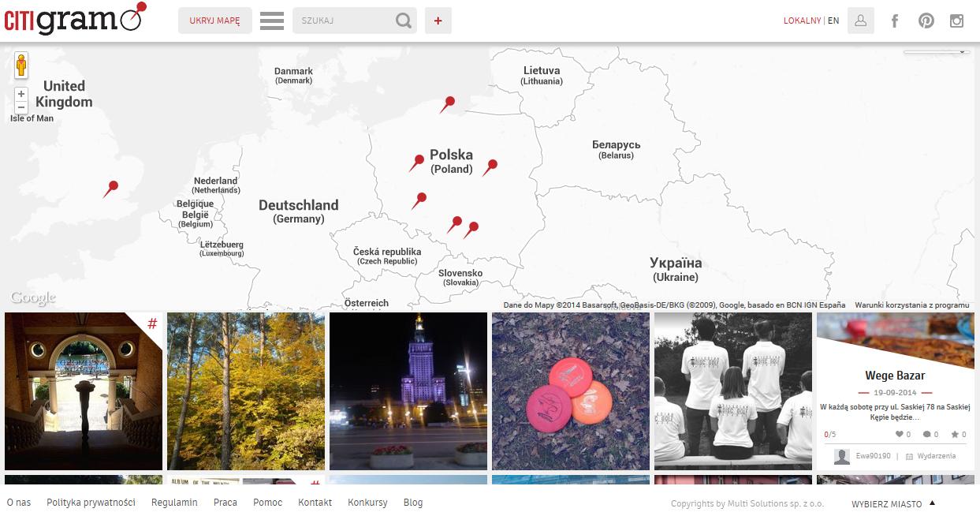Click the pin left of Polska label

416,163
